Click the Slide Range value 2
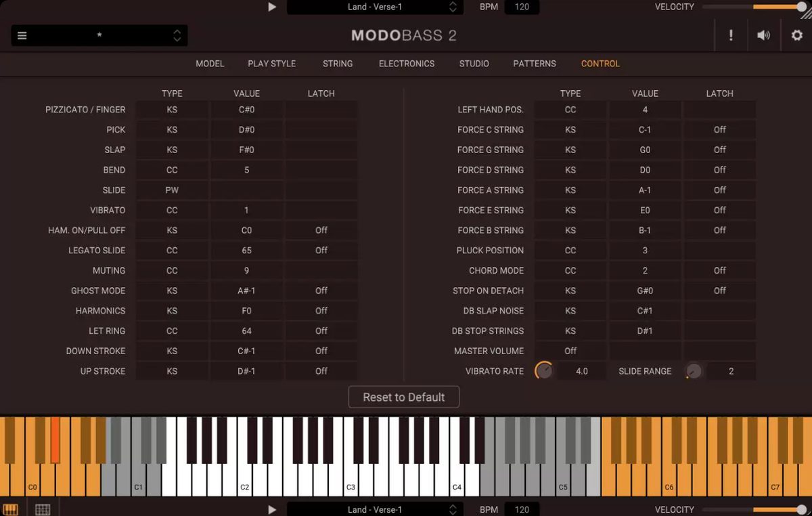This screenshot has height=516, width=812. click(731, 371)
